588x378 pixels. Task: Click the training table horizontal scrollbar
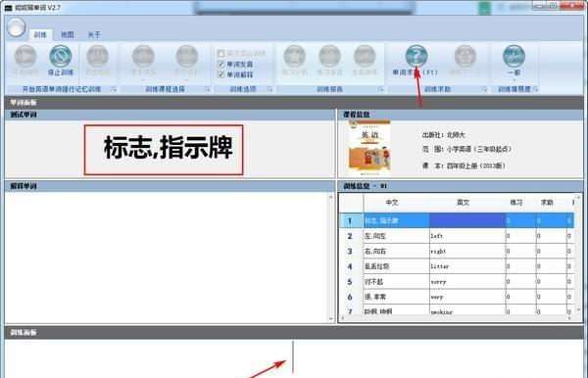pyautogui.click(x=457, y=318)
